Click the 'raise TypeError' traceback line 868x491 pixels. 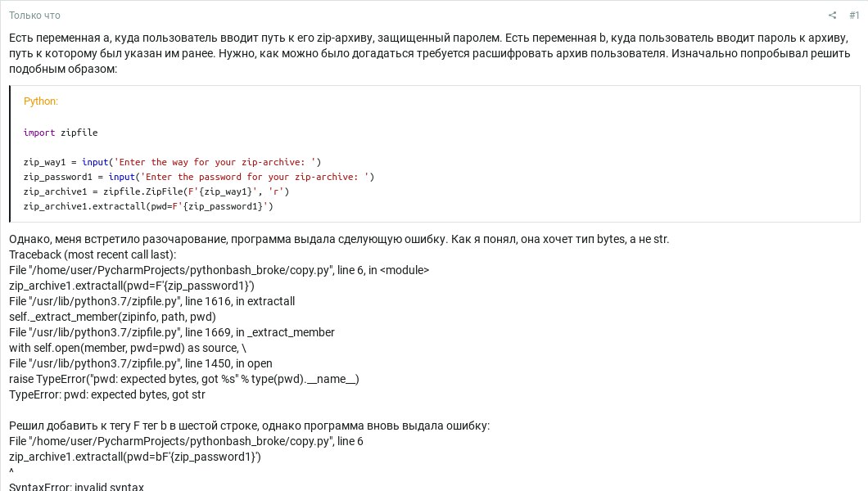[x=183, y=379]
